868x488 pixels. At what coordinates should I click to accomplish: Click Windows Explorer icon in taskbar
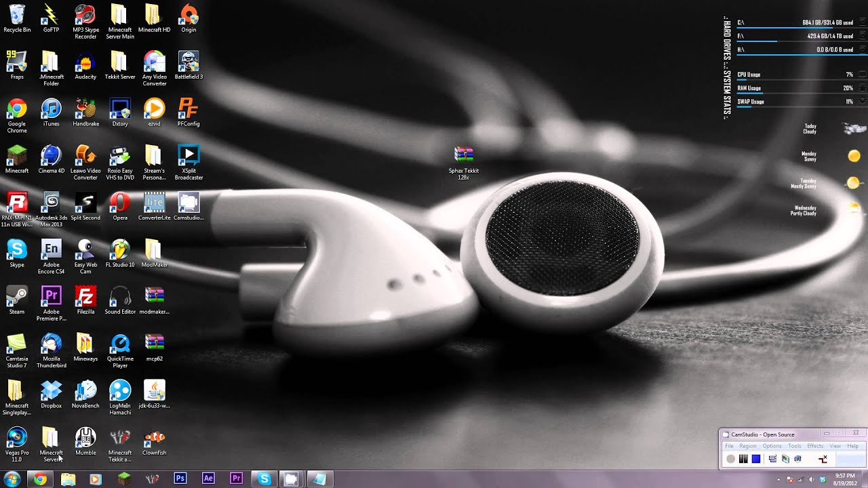point(68,479)
